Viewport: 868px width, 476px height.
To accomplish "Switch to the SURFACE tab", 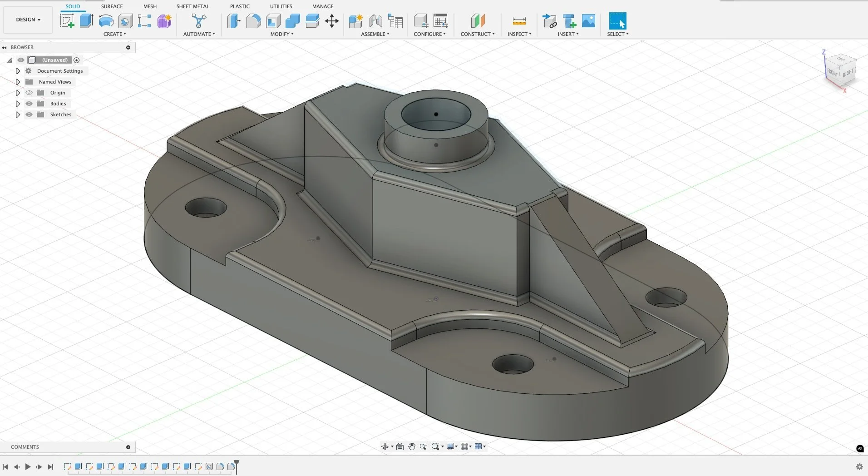I will tap(112, 6).
